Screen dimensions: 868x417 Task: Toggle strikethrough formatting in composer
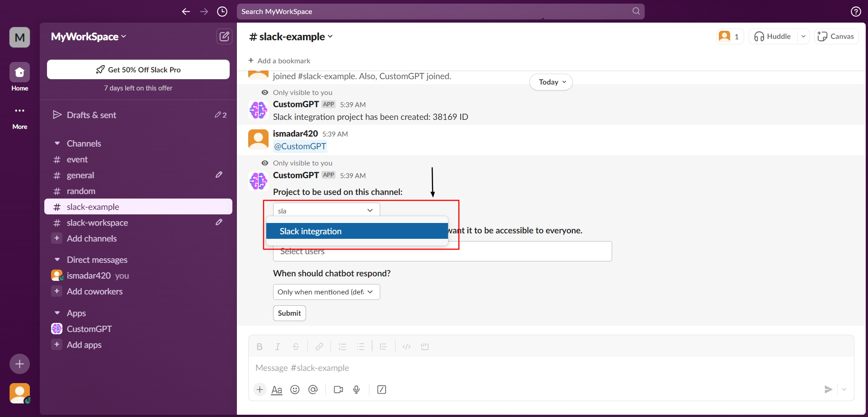pos(296,346)
